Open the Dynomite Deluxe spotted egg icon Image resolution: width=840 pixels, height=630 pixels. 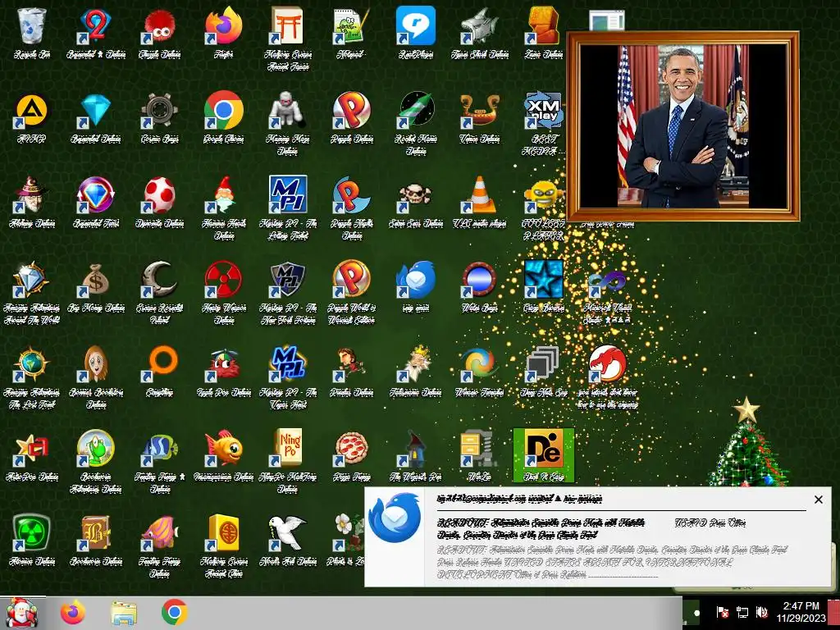coord(160,194)
